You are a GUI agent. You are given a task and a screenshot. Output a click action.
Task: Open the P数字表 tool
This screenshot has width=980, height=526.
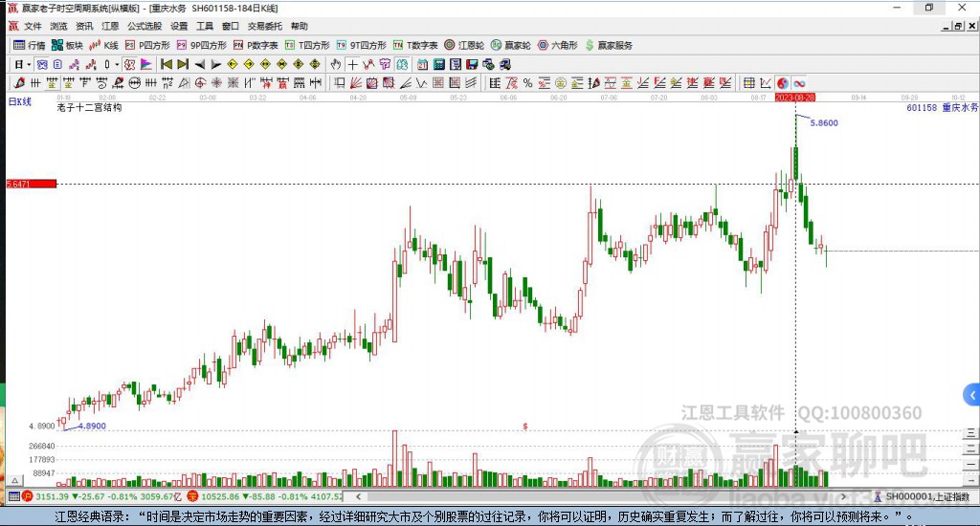pos(256,45)
